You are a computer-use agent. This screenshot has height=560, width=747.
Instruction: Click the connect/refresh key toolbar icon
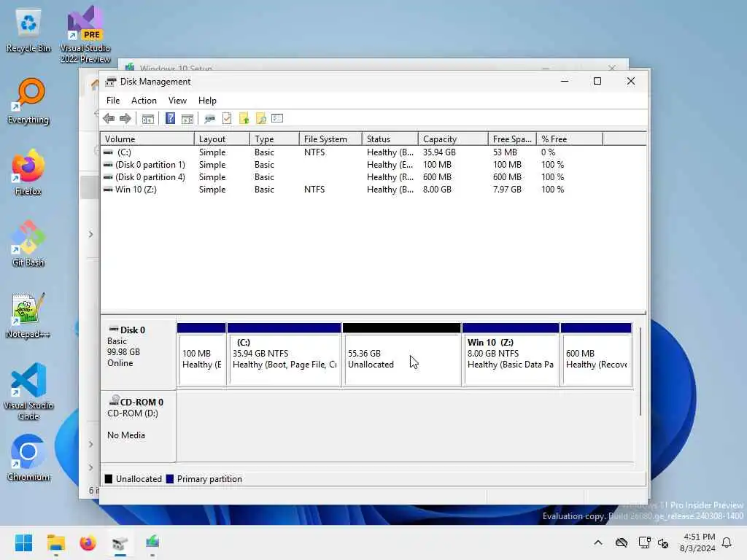coord(209,119)
